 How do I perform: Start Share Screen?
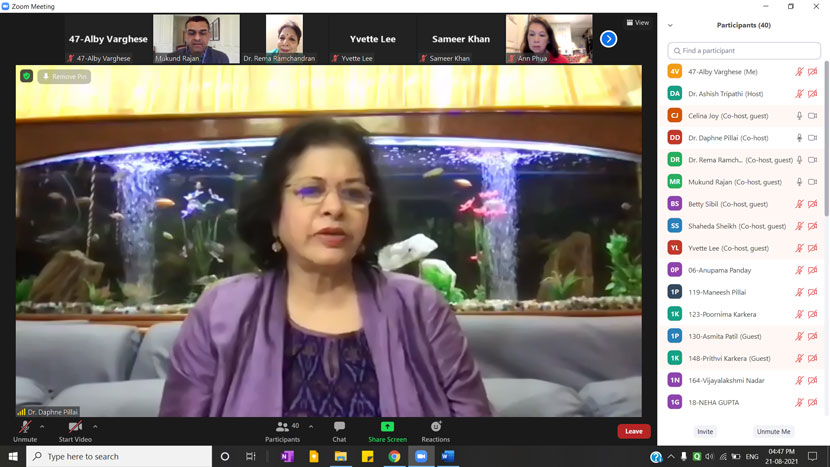point(387,431)
